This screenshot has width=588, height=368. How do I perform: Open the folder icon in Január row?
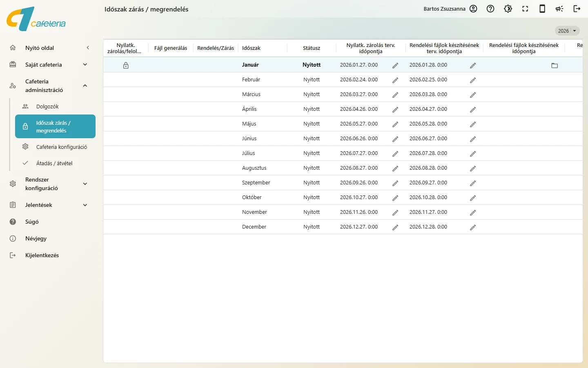coord(555,65)
